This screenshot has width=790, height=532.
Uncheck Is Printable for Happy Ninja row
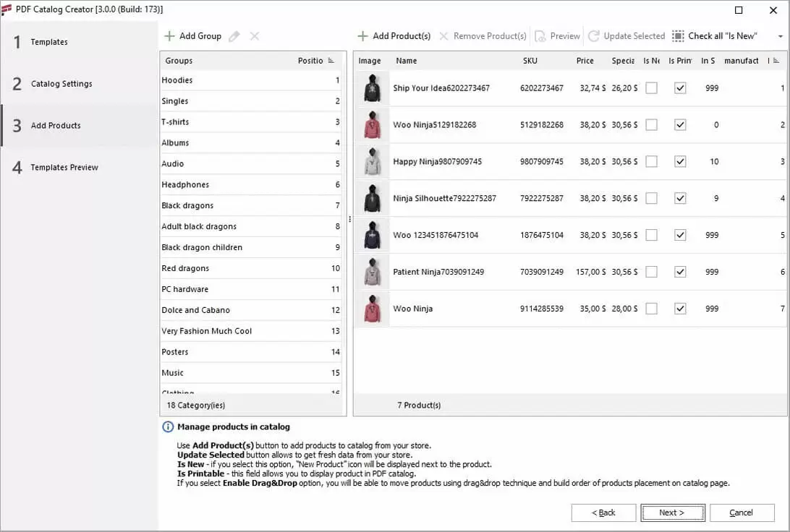pos(680,162)
